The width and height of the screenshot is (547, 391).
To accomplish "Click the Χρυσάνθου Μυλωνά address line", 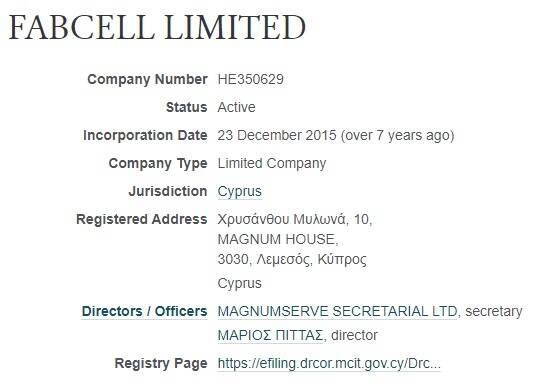I will [295, 219].
